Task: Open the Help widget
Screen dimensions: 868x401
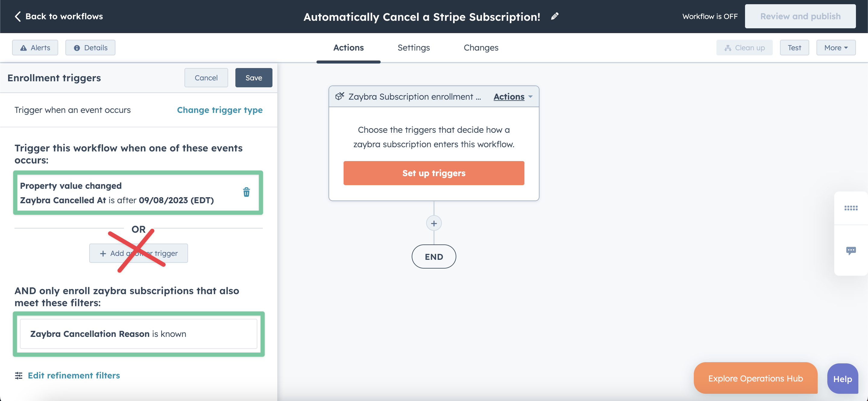Action: click(842, 379)
